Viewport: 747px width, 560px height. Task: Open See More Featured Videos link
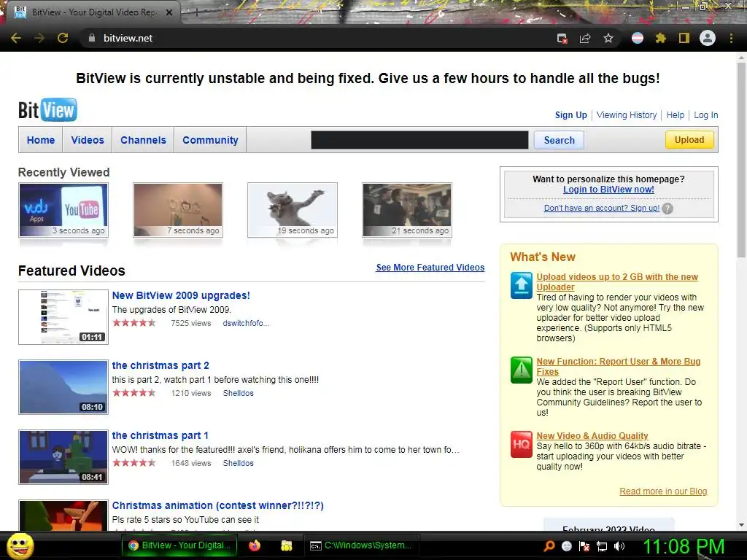(x=430, y=267)
